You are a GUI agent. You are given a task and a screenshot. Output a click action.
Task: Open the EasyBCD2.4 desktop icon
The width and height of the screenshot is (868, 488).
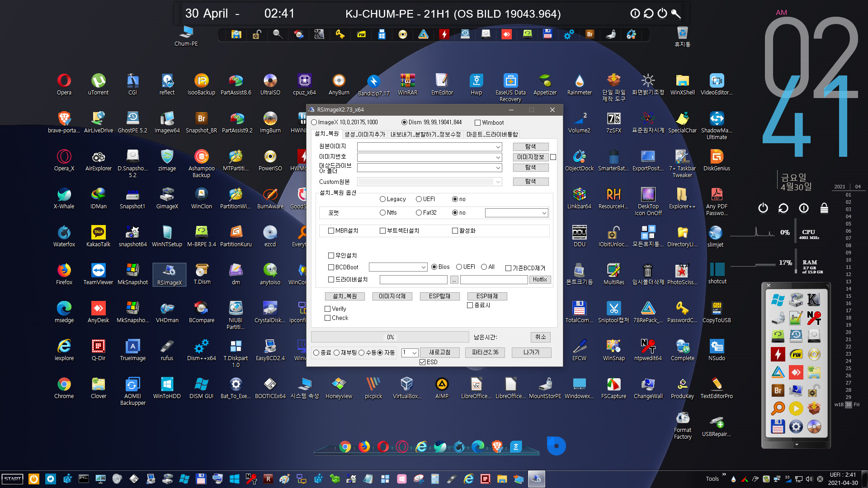[x=270, y=350]
